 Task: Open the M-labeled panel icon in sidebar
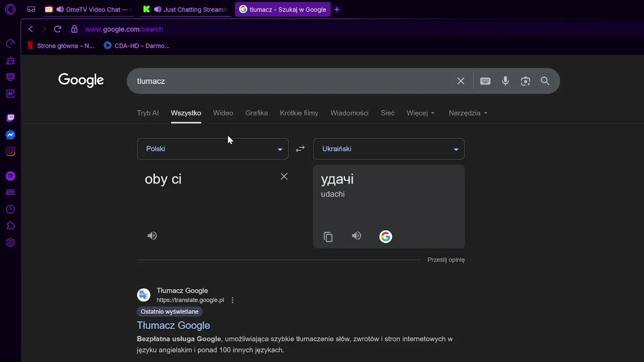tap(11, 94)
